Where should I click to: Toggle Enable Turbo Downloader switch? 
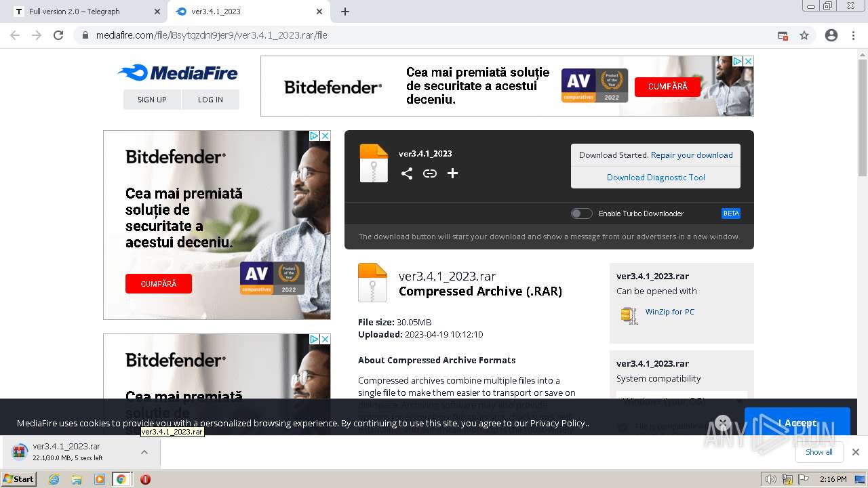tap(581, 213)
